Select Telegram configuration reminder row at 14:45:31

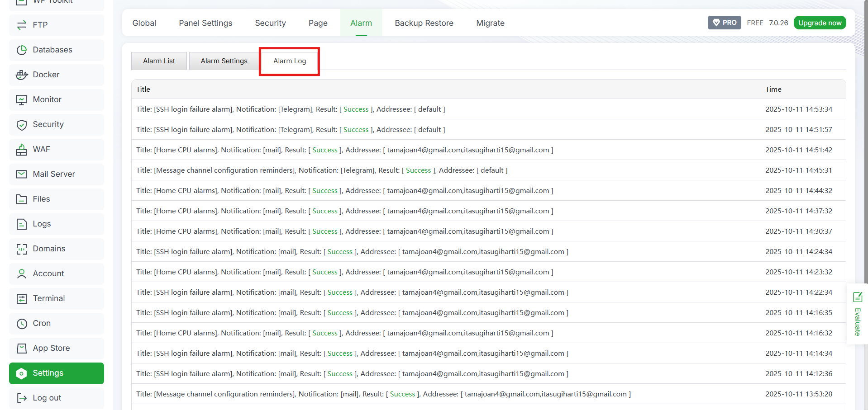tap(488, 170)
